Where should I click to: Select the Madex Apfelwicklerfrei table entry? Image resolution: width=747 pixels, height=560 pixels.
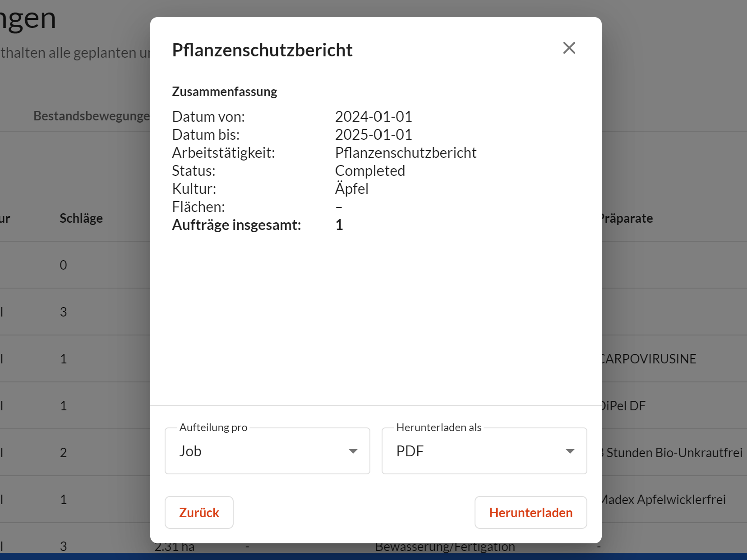click(664, 500)
